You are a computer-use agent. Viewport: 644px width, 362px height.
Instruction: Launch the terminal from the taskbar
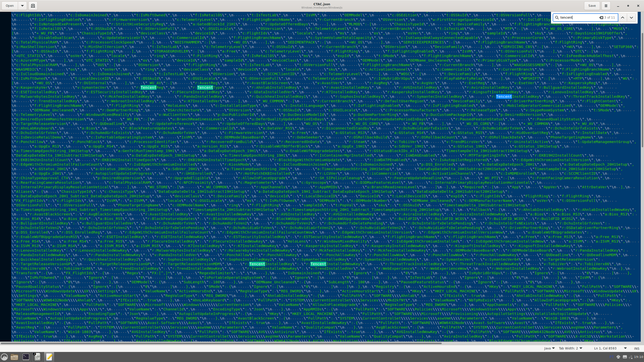pyautogui.click(x=26, y=357)
